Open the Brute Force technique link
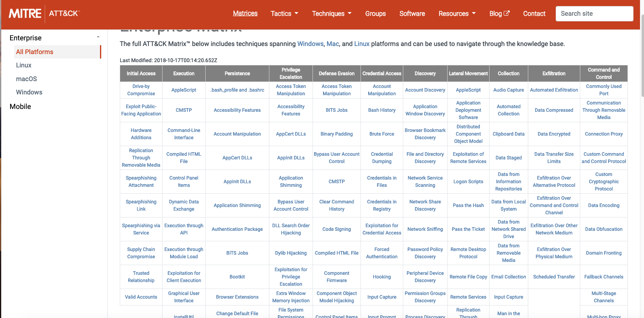The height and width of the screenshot is (318, 644). (x=381, y=134)
